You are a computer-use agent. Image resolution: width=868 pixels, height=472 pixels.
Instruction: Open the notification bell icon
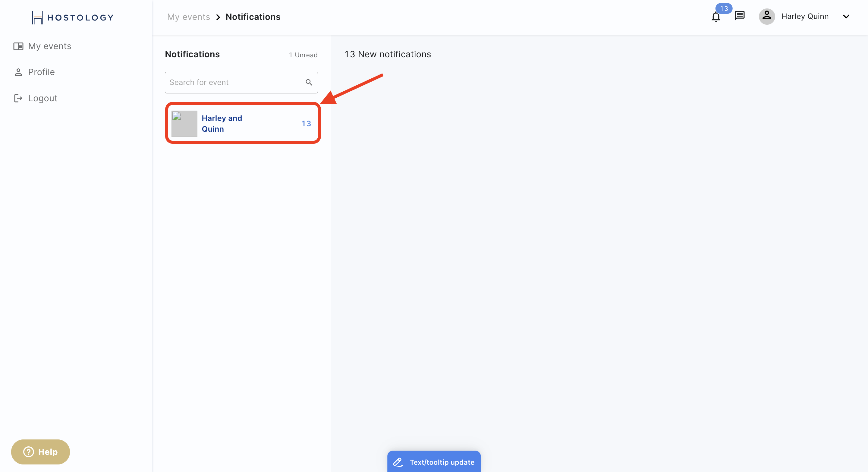(716, 17)
